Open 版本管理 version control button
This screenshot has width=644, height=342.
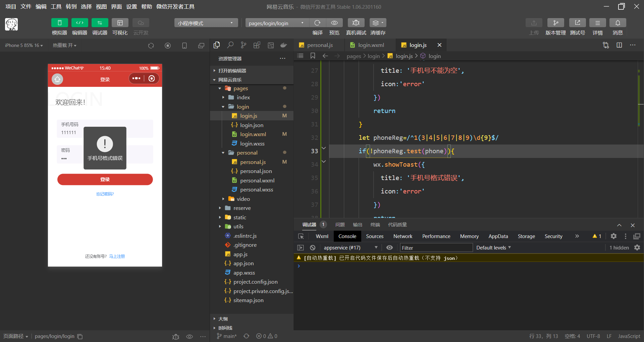click(555, 23)
